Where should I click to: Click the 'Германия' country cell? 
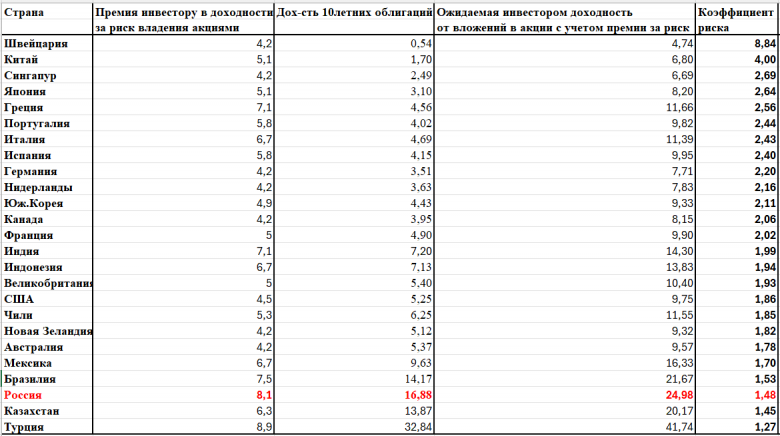click(30, 171)
